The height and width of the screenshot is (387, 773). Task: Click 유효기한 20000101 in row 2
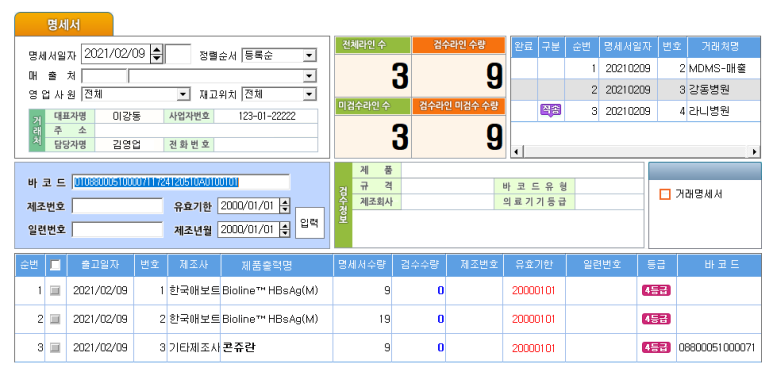[534, 319]
